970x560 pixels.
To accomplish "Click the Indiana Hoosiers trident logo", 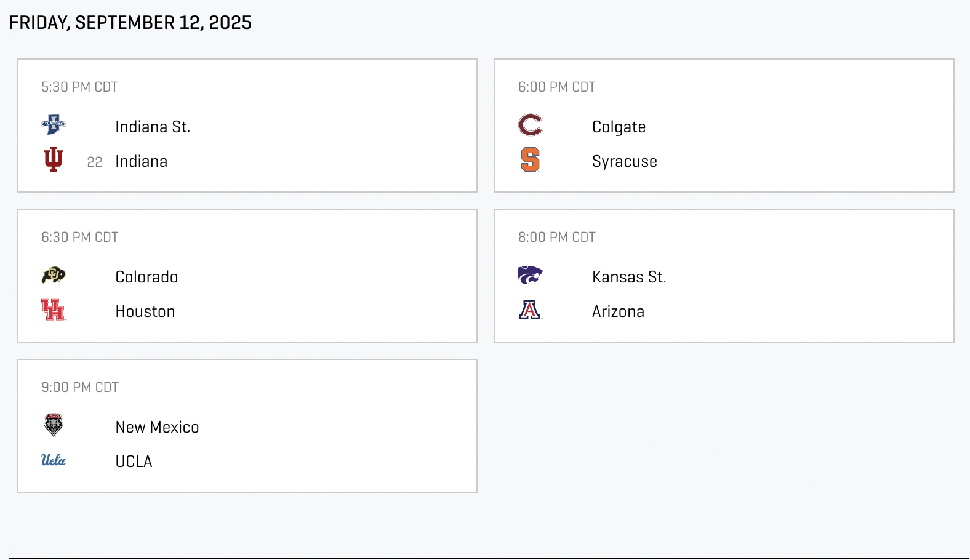I will (54, 159).
